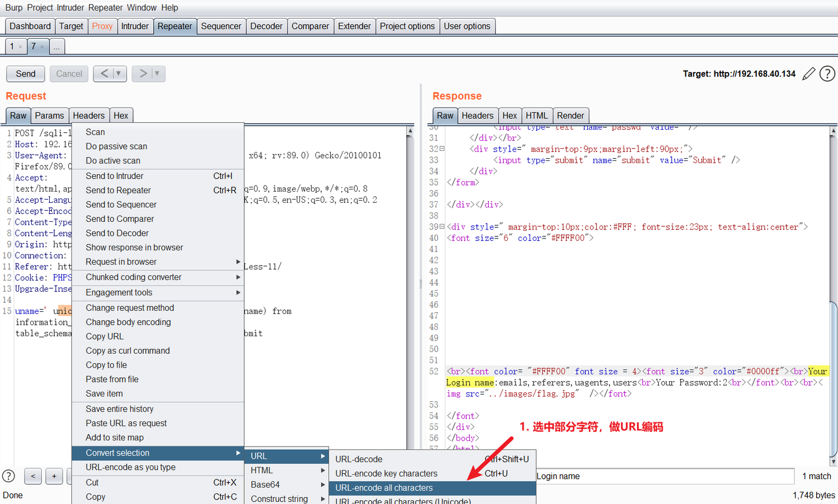Screen dimensions: 838x504
Task: Switch Response panel to HTML tab
Action: pyautogui.click(x=536, y=116)
